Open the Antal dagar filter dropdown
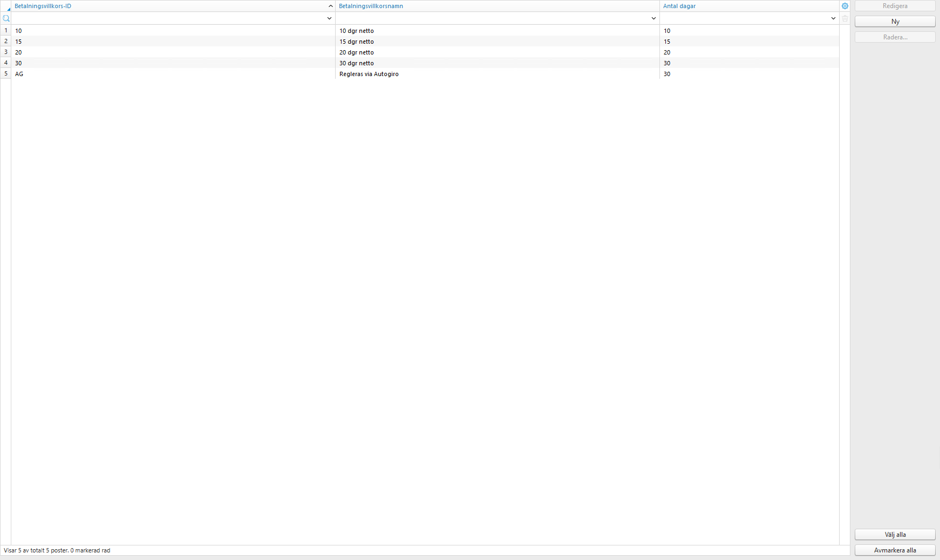The width and height of the screenshot is (940, 560). tap(833, 18)
